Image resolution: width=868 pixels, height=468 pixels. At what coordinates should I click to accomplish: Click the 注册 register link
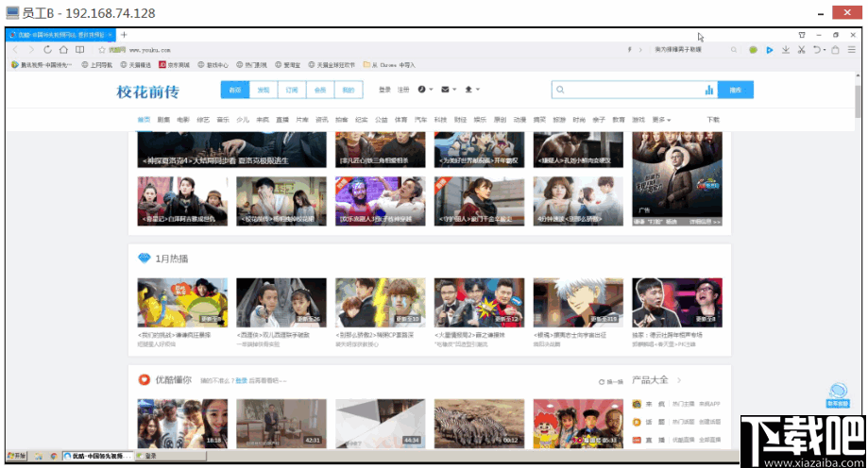pos(403,90)
